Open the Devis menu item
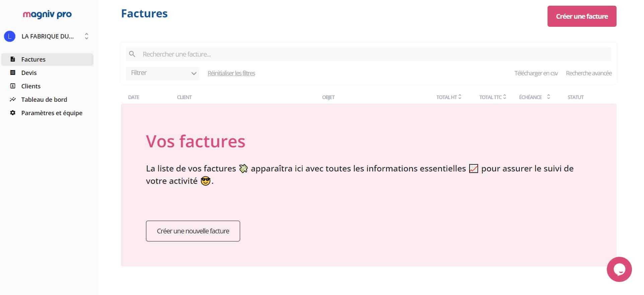Viewport: 644px width, 295px height. 29,73
